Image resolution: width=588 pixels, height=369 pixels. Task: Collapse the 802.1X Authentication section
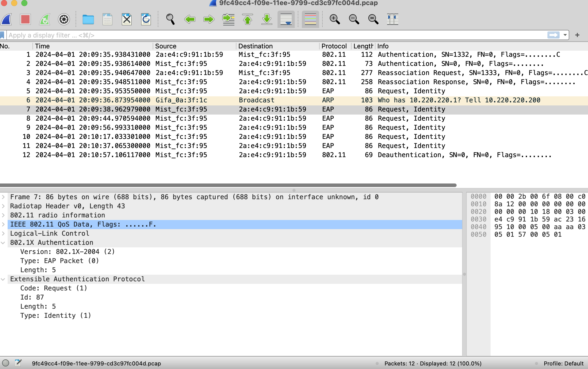pyautogui.click(x=3, y=243)
